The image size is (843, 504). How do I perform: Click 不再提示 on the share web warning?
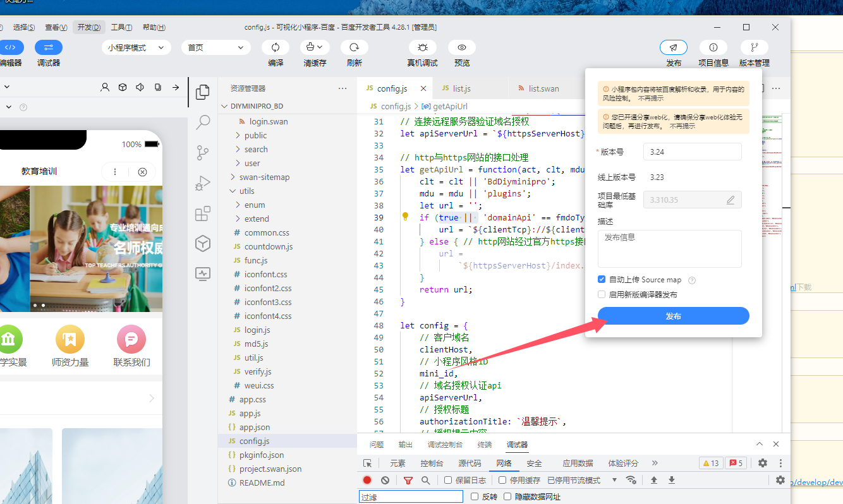pos(682,126)
